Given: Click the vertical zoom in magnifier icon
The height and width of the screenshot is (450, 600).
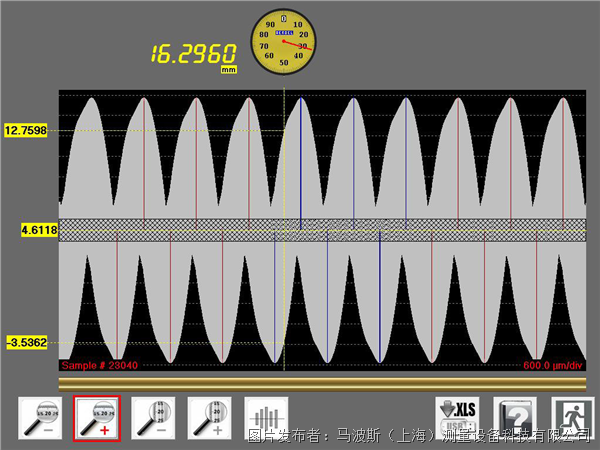Looking at the screenshot, I should point(208,417).
